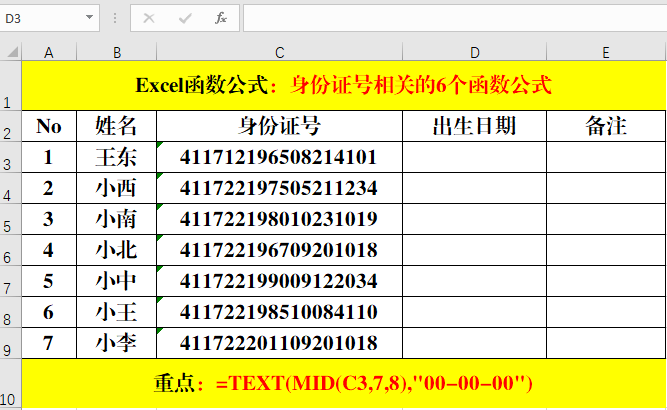Viewport: 667px width, 410px height.
Task: Click ID cell 411722199009122034
Action: [x=279, y=282]
